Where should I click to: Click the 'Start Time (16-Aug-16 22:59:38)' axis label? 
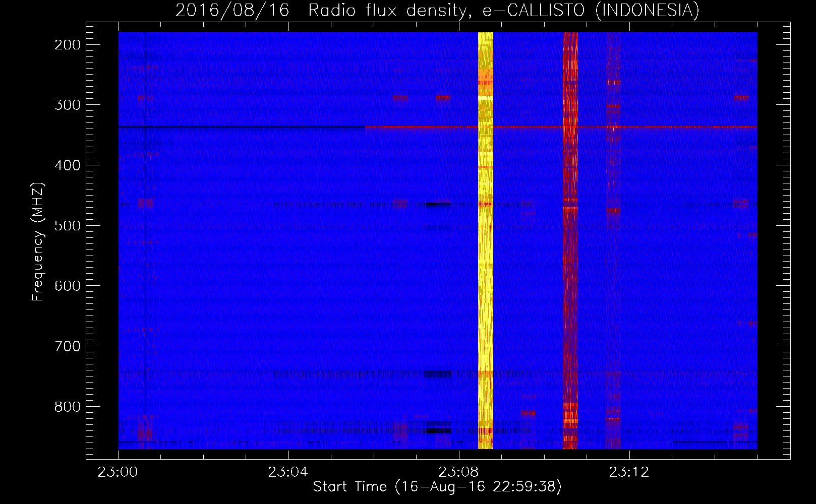[437, 487]
